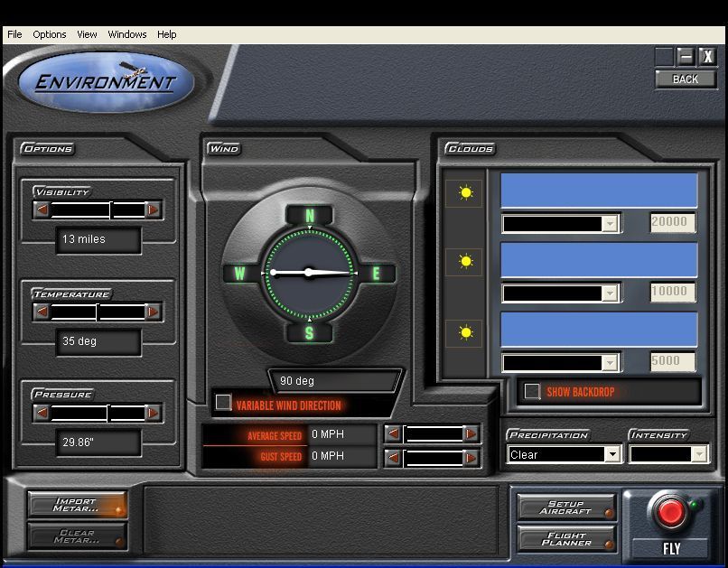Set wind direction to East on compass
This screenshot has height=568, width=728.
376,274
